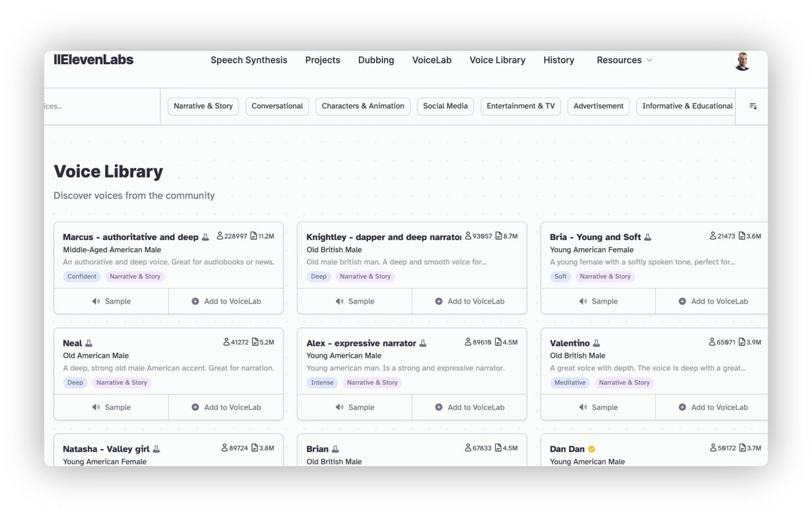Play the Sample for Bria voice
Viewport: 812px width, 508px height.
598,301
